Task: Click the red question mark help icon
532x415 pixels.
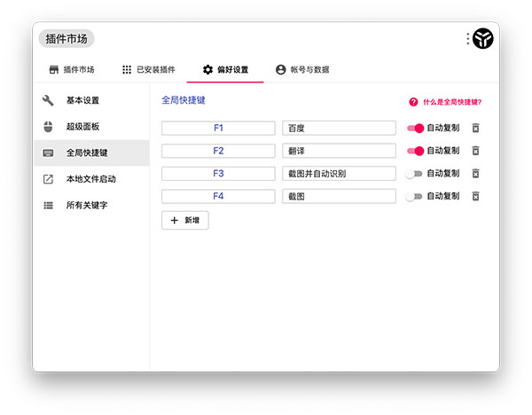Action: [x=413, y=102]
